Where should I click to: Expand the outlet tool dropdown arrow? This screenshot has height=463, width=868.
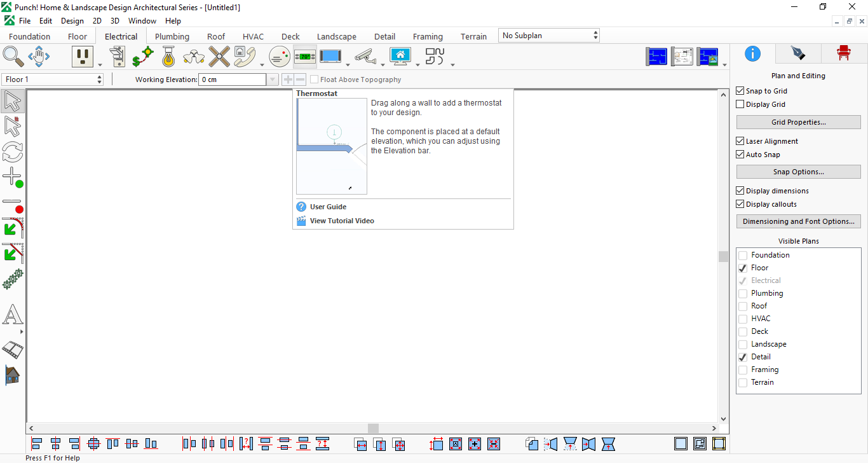(100, 64)
